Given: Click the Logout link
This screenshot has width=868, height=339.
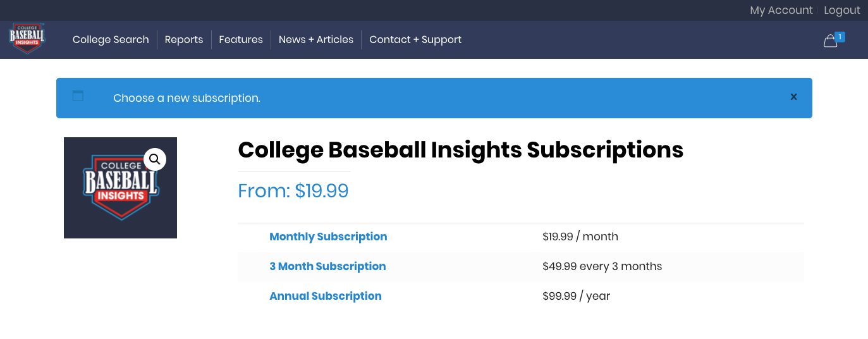Looking at the screenshot, I should [x=841, y=10].
